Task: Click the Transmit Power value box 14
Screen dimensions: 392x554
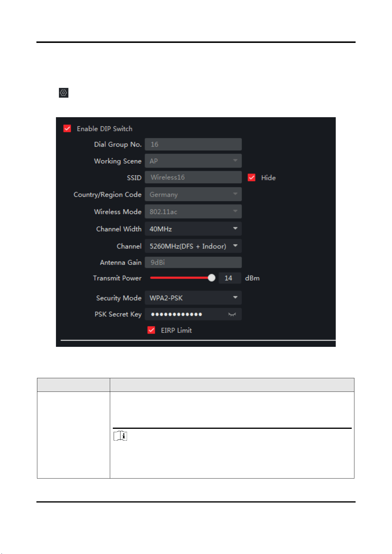Action: 230,278
